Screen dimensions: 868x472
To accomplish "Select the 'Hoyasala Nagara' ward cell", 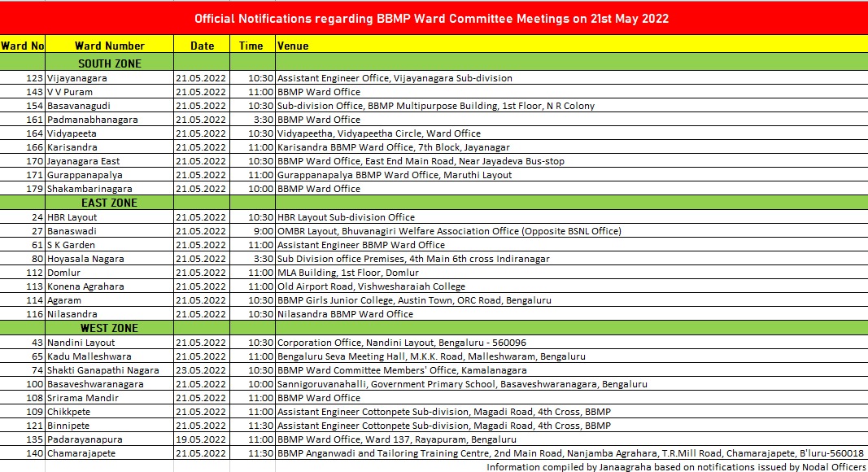I will (110, 259).
